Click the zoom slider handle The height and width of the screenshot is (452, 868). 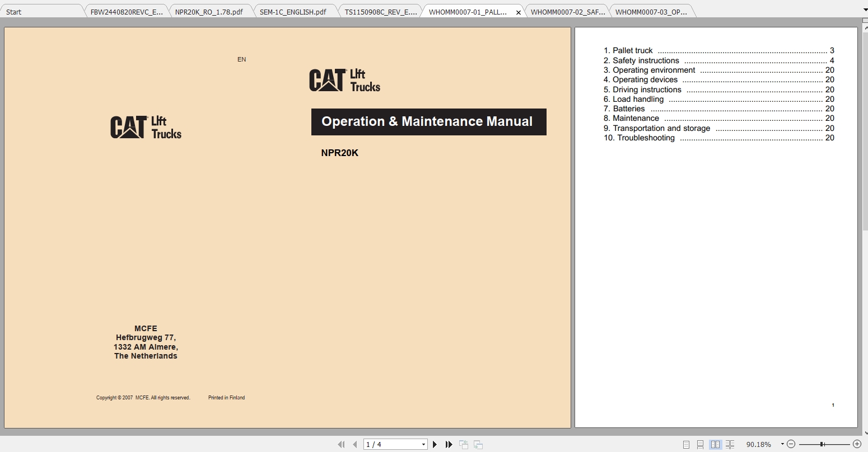[x=822, y=444]
